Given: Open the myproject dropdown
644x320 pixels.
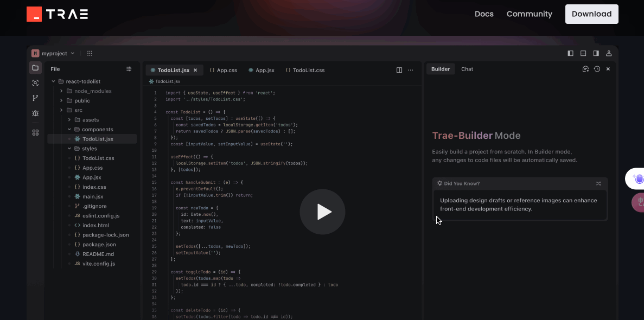Looking at the screenshot, I should click(x=58, y=53).
